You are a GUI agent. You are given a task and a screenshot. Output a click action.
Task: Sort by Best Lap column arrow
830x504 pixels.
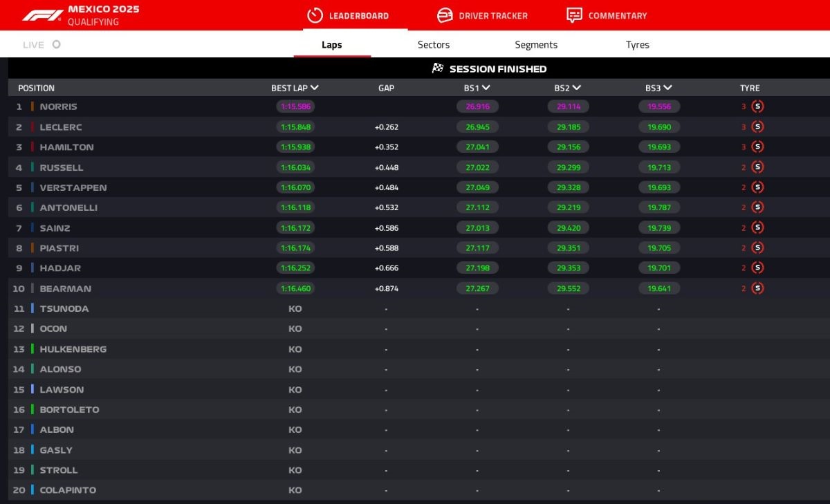[315, 88]
